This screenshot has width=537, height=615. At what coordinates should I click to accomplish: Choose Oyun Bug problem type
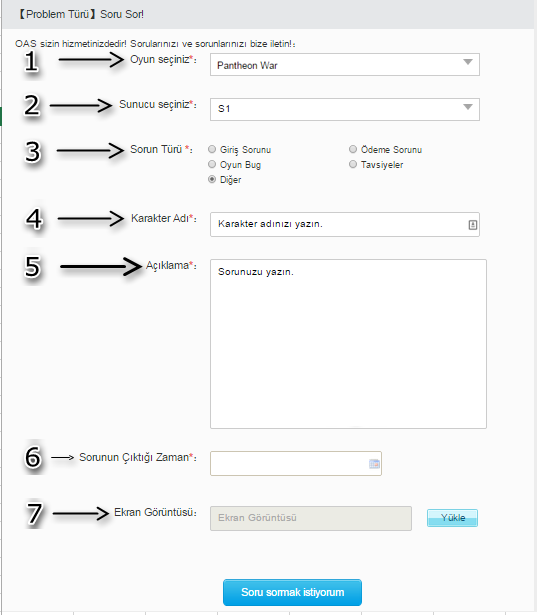click(x=212, y=164)
